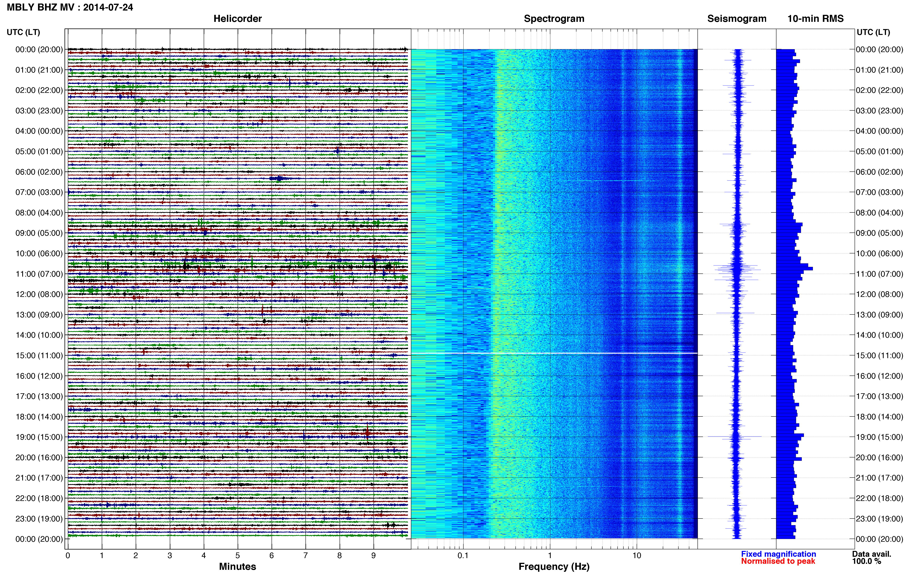Click the Frequency (Hz) axis label

tap(554, 566)
